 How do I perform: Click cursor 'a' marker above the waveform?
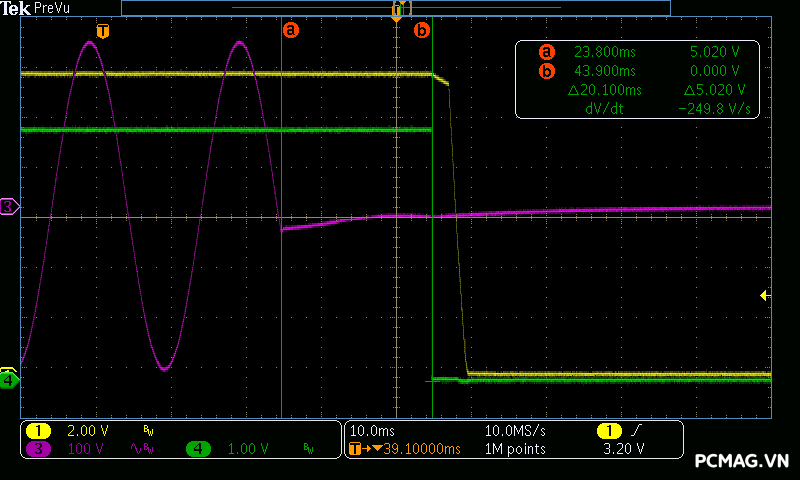[291, 30]
